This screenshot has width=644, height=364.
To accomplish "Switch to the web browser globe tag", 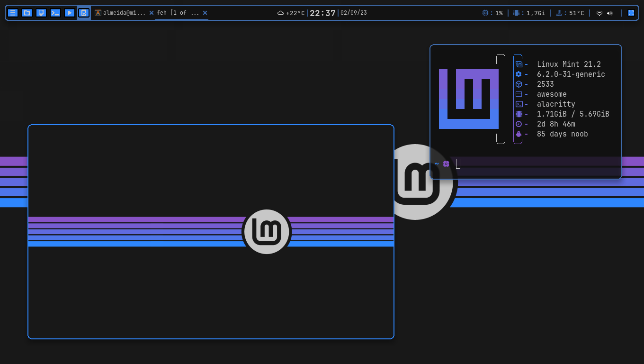I will [x=41, y=13].
